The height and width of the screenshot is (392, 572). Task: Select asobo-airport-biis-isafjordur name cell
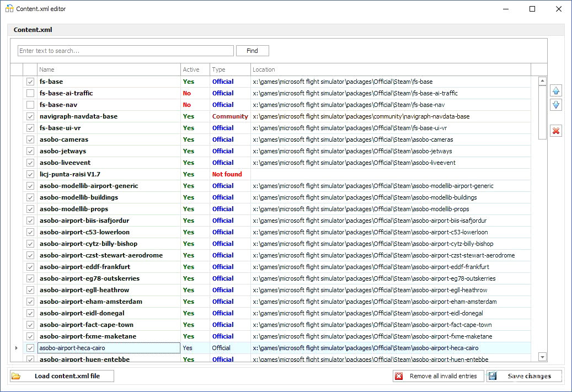(109, 221)
